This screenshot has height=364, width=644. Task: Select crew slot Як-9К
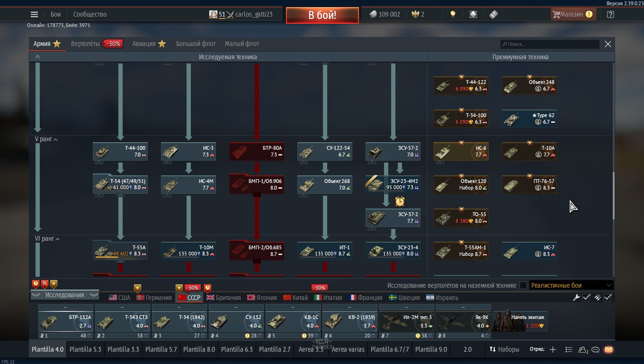464,321
